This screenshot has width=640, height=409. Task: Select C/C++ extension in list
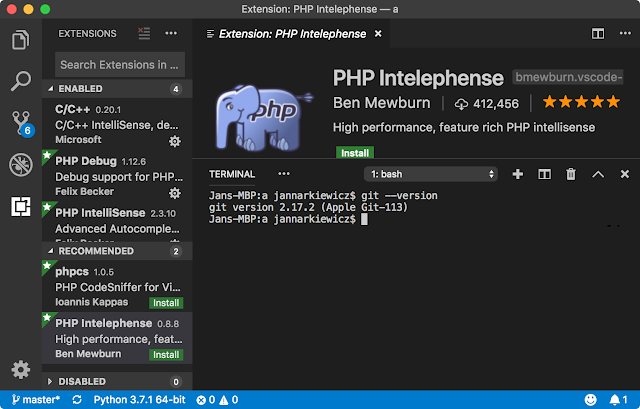tap(118, 124)
